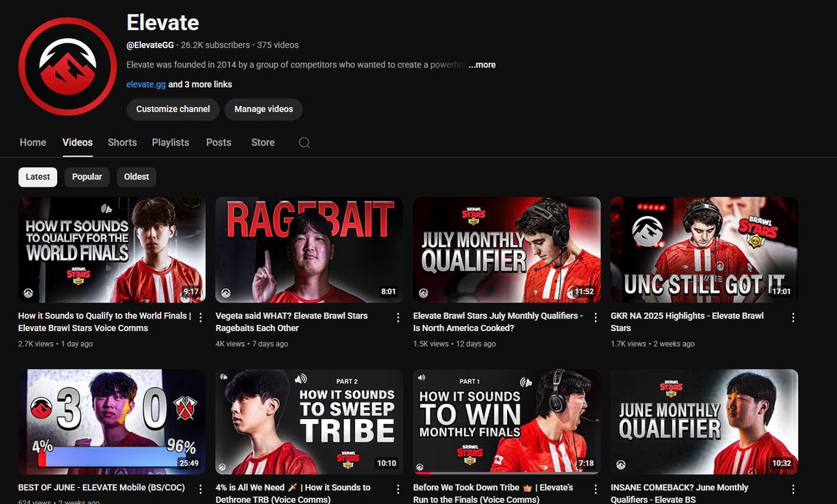
Task: Sort videos by Oldest
Action: (x=137, y=177)
